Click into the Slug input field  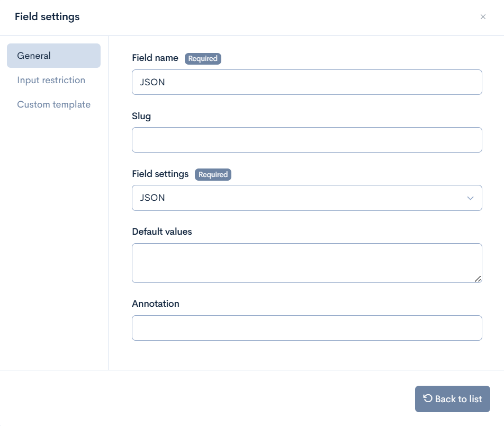[307, 140]
